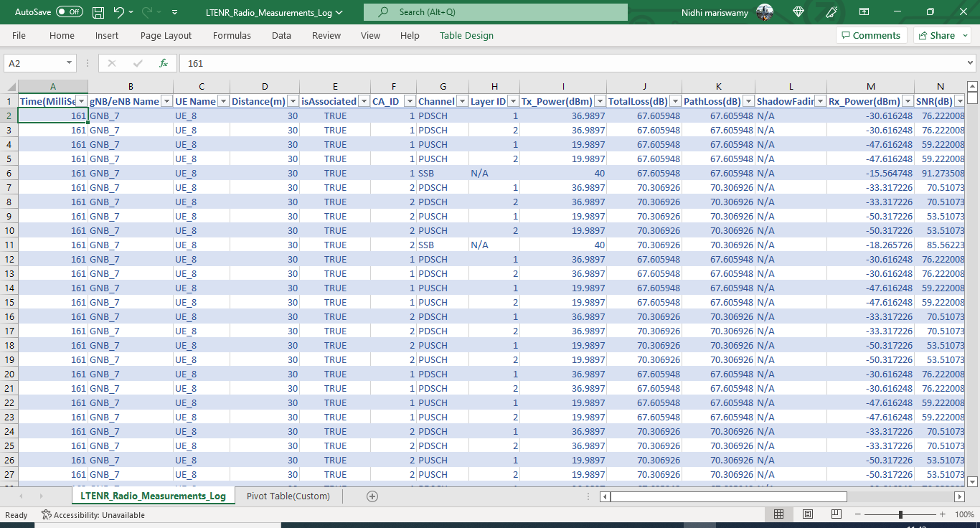Open the Review tab
980x528 pixels.
click(x=326, y=35)
